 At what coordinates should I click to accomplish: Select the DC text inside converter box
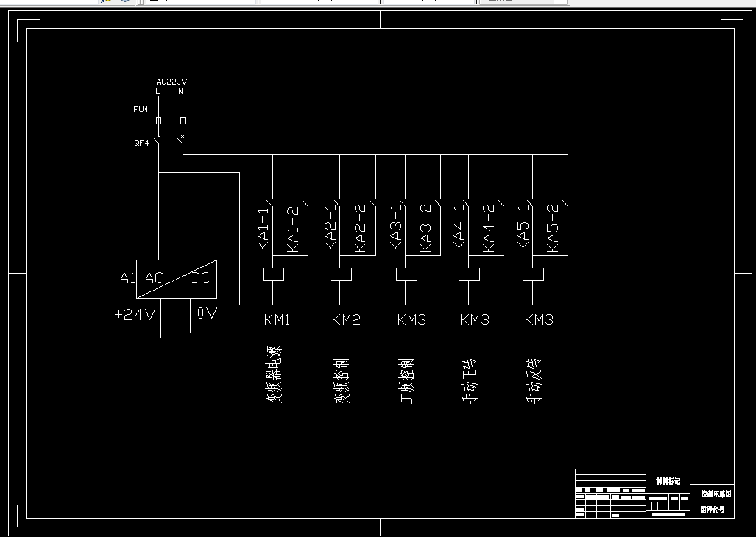tap(200, 278)
